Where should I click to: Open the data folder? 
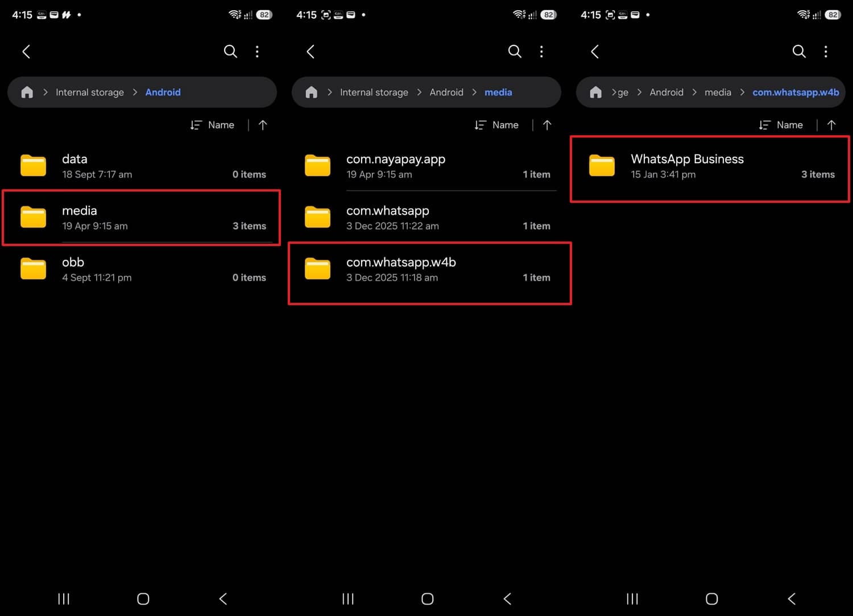tap(142, 166)
